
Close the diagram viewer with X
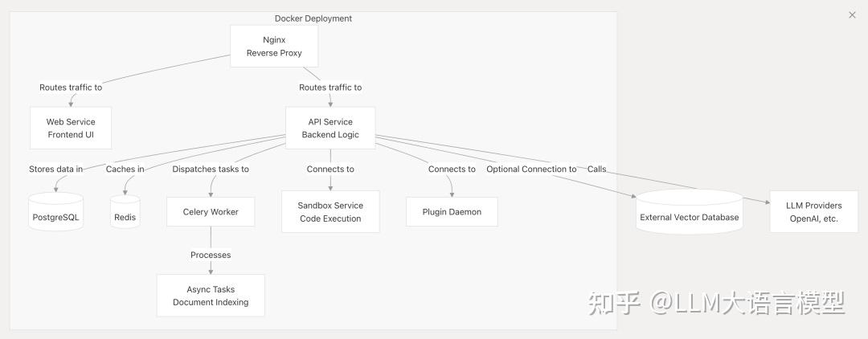(x=853, y=14)
